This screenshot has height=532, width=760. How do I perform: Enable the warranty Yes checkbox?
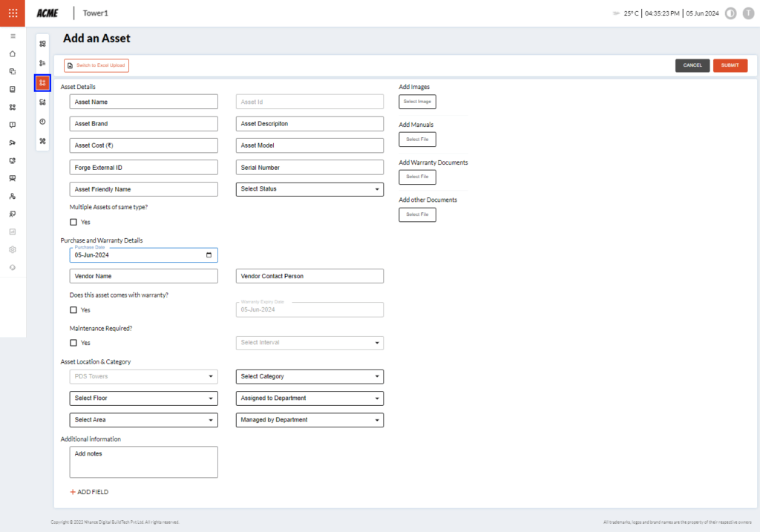click(x=73, y=310)
